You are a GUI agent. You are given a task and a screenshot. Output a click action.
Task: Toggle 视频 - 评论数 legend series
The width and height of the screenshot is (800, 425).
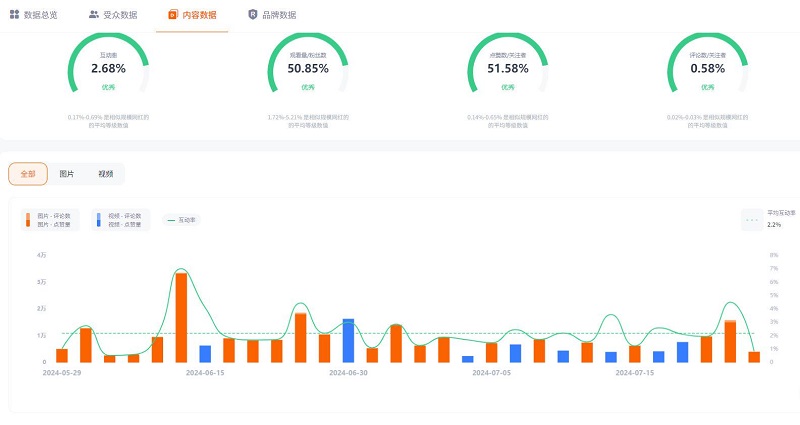pyautogui.click(x=124, y=215)
